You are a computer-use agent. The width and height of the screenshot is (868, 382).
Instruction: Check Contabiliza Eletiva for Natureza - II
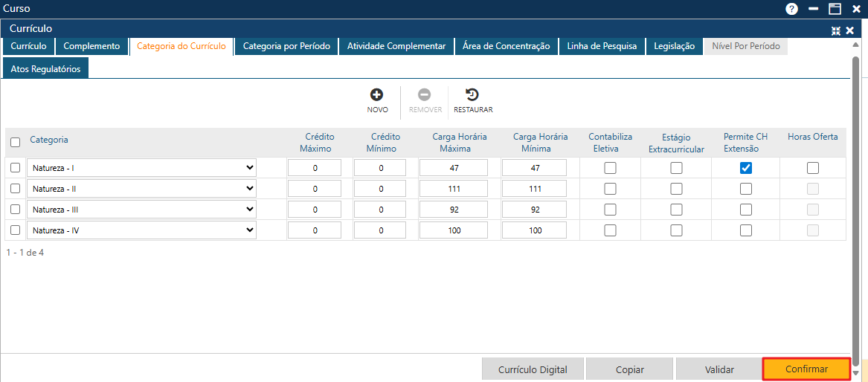click(610, 189)
